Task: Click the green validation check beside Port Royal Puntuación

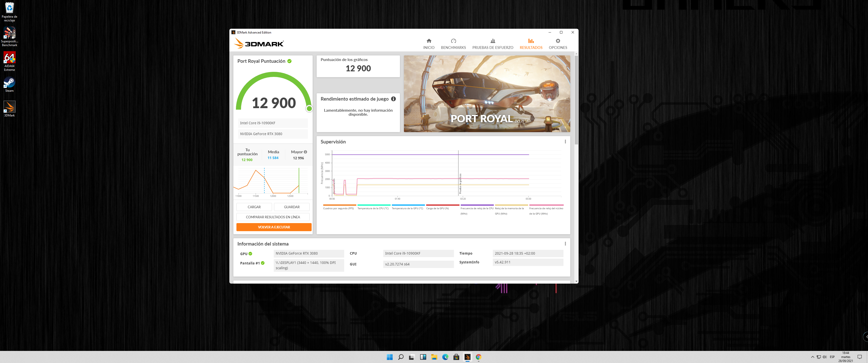Action: 289,61
